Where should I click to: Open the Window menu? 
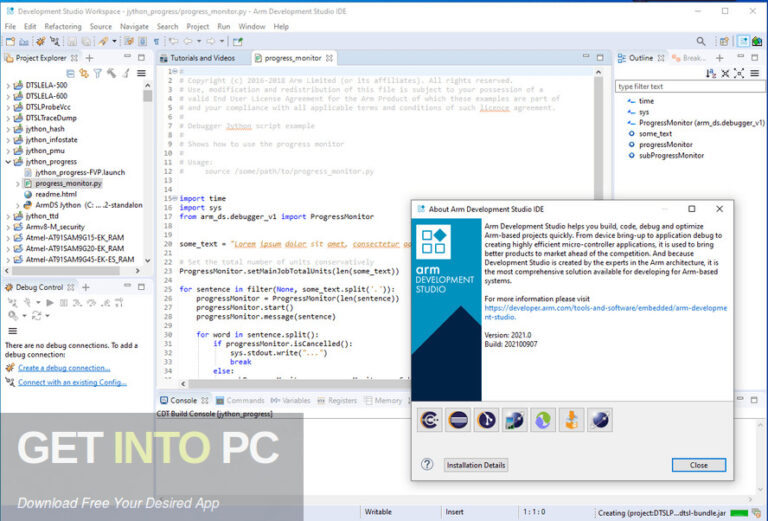(x=252, y=26)
